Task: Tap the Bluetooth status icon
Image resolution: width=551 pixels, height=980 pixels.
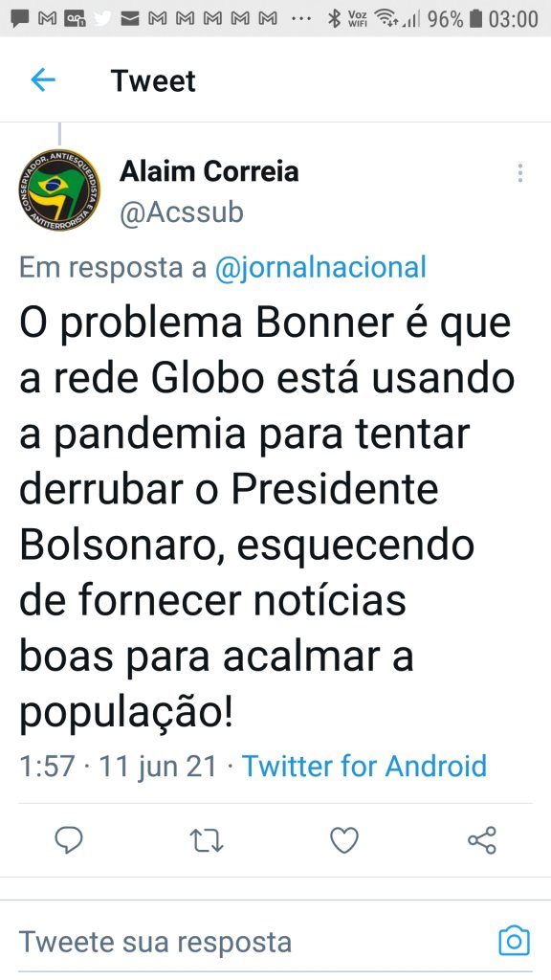Action: [x=334, y=19]
